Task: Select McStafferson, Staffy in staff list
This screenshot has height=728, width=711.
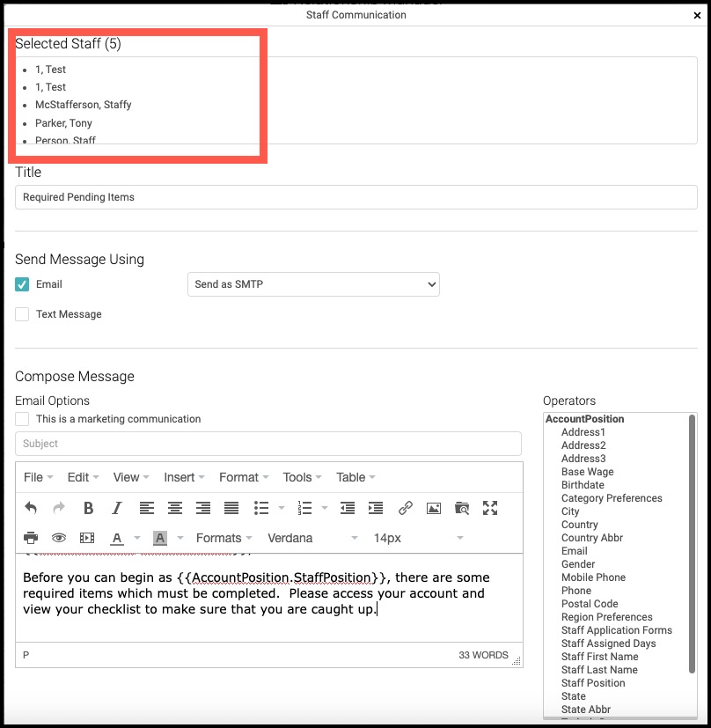Action: click(x=83, y=105)
